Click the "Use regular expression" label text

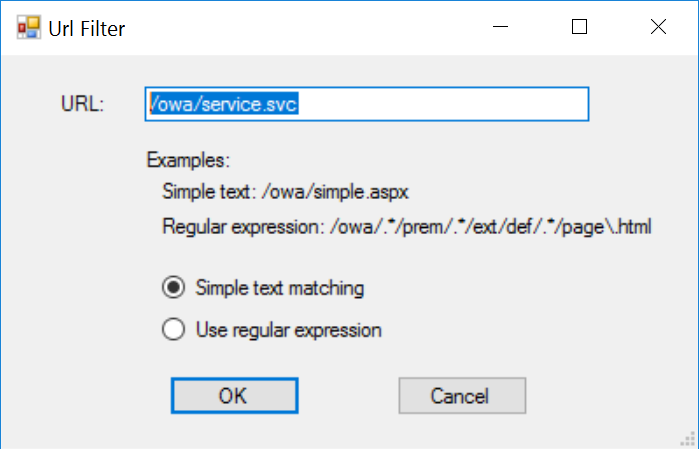[289, 329]
